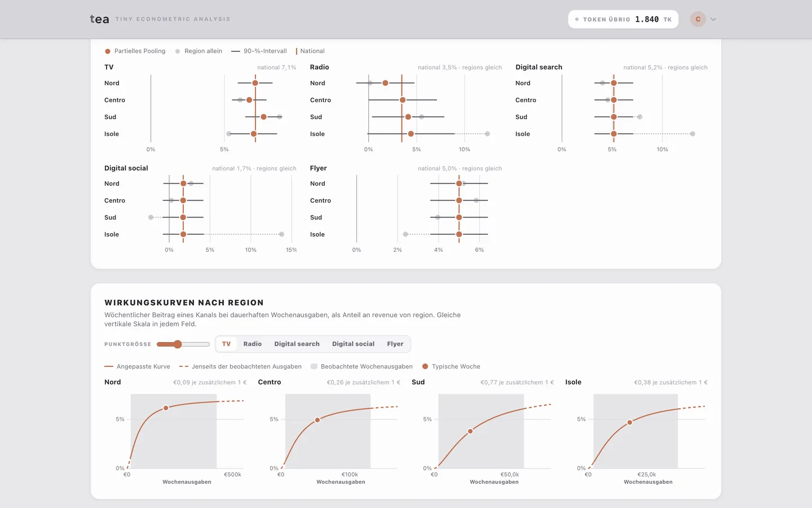The height and width of the screenshot is (508, 812).
Task: Click "national 3,5% · regions gleich" text
Action: pyautogui.click(x=460, y=68)
